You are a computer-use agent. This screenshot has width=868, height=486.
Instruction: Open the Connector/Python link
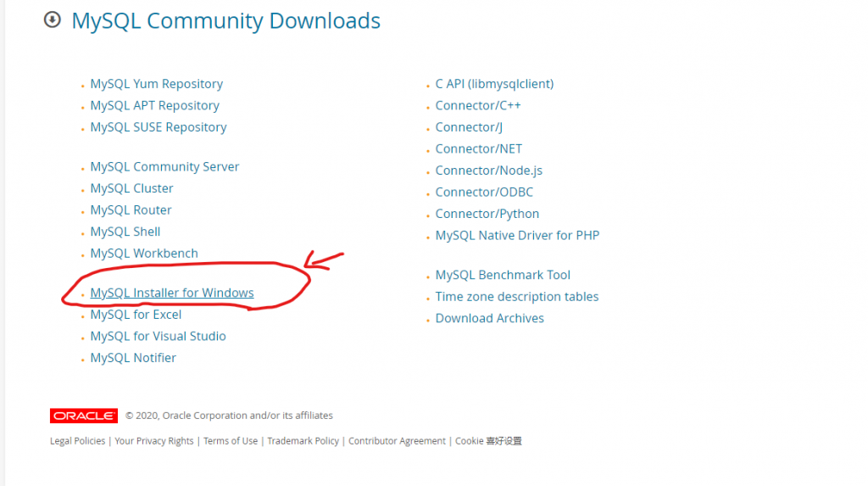coord(487,214)
